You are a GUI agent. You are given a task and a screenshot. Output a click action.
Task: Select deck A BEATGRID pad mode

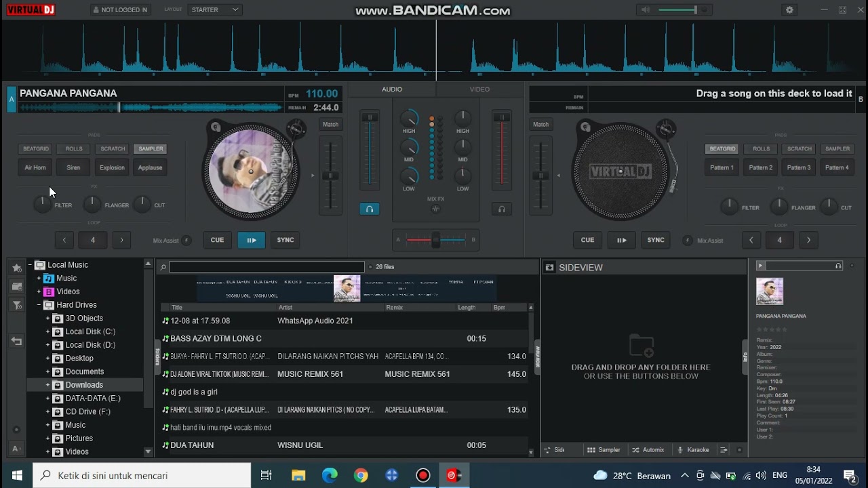[x=36, y=149]
